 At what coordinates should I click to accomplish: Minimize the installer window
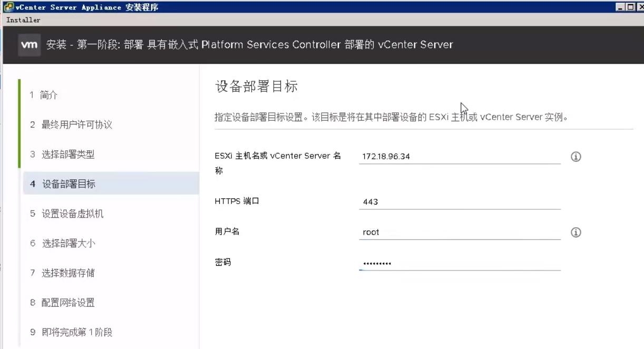tap(620, 7)
